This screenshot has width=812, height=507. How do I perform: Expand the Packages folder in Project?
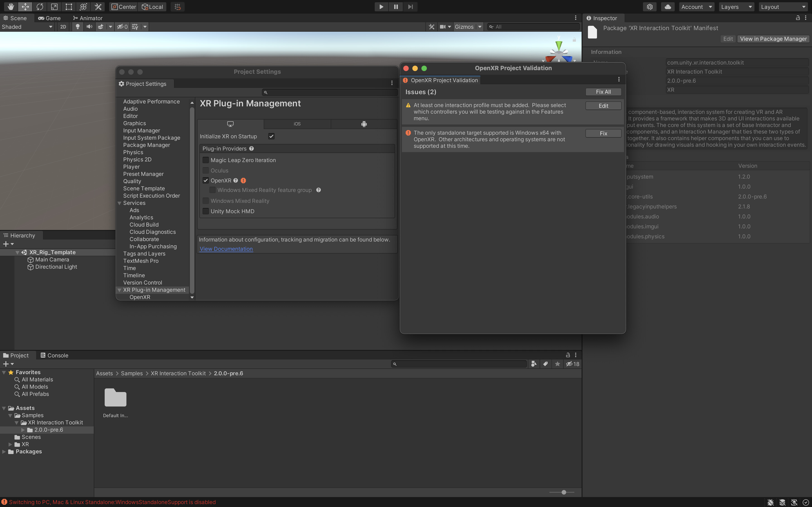coord(4,452)
